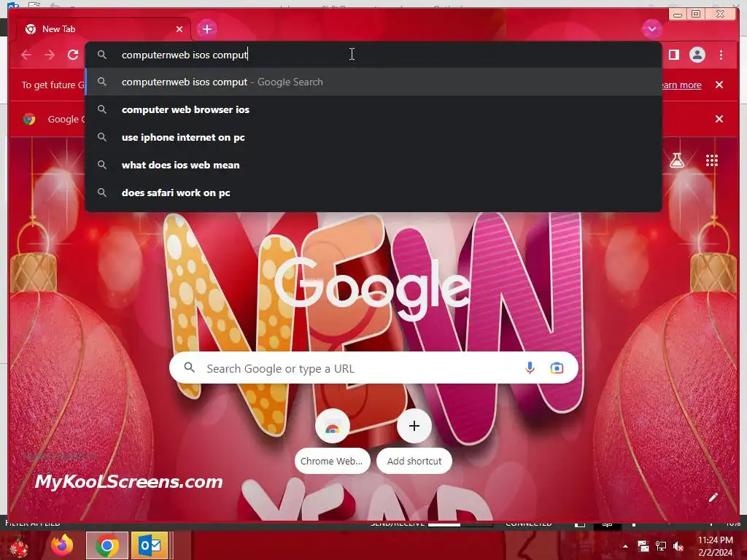Open the Start button ornament icon
The image size is (747, 560).
pos(19,547)
